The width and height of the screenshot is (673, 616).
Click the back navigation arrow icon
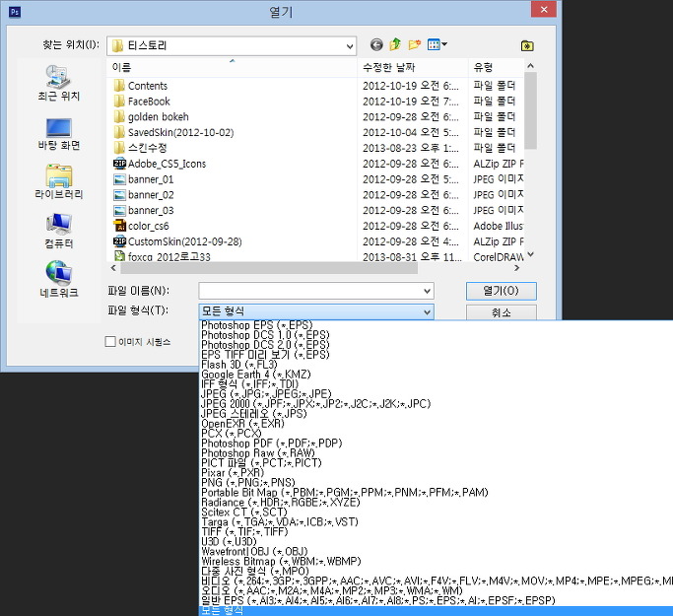point(375,45)
